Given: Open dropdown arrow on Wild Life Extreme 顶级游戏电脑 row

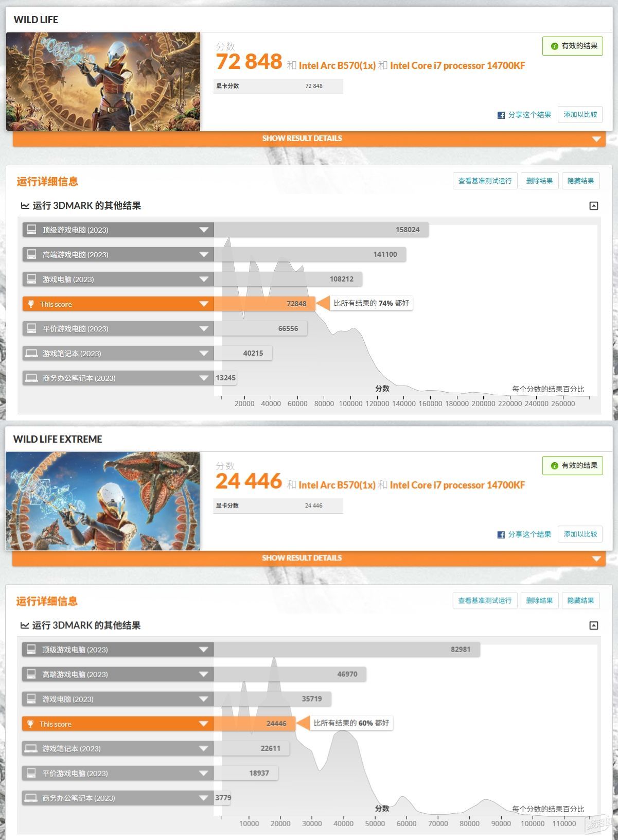Looking at the screenshot, I should click(x=203, y=650).
